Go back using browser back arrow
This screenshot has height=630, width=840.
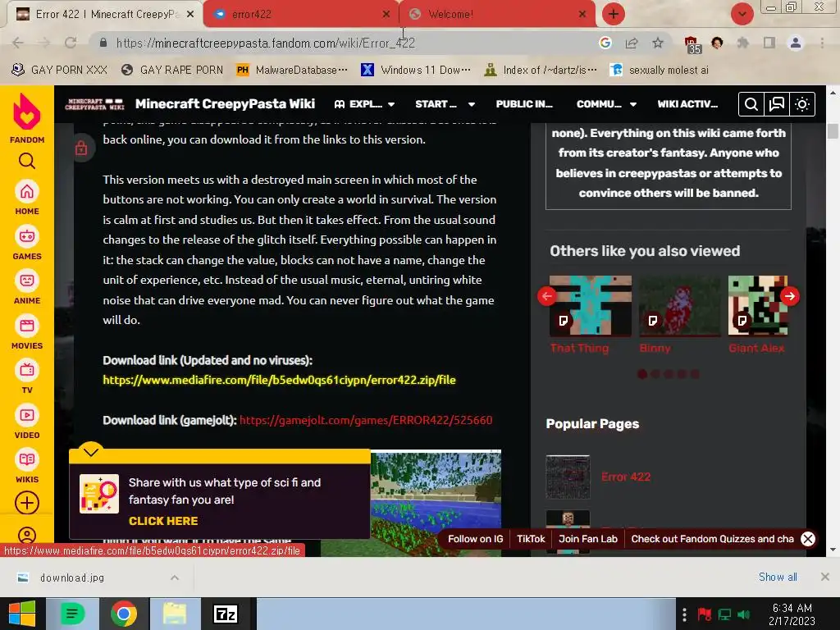[18, 43]
